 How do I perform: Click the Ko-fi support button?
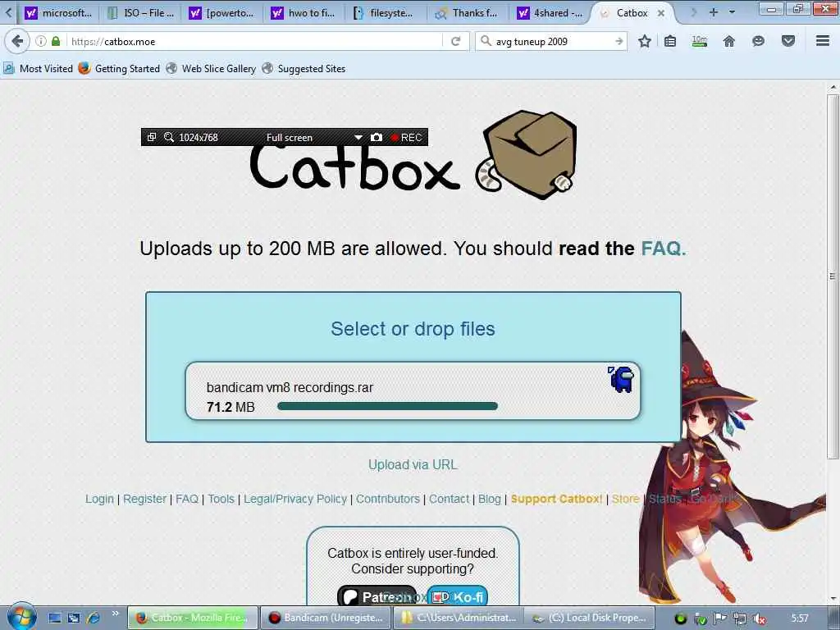[x=458, y=596]
